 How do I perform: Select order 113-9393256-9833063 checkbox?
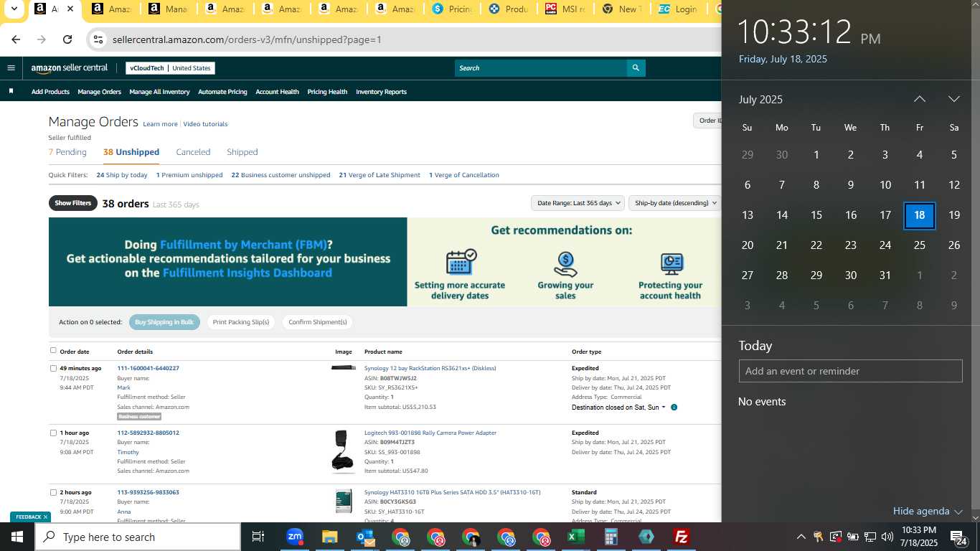pyautogui.click(x=53, y=492)
